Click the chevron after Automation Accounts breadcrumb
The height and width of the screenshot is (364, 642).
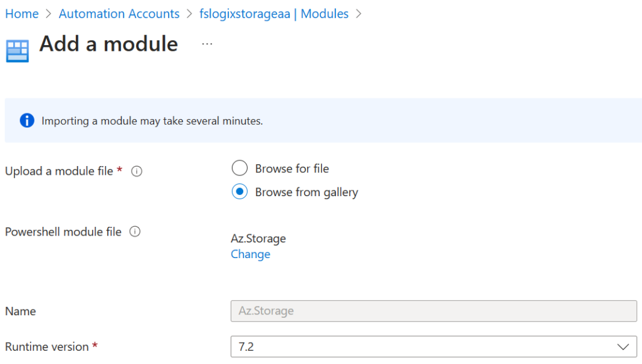click(x=190, y=14)
